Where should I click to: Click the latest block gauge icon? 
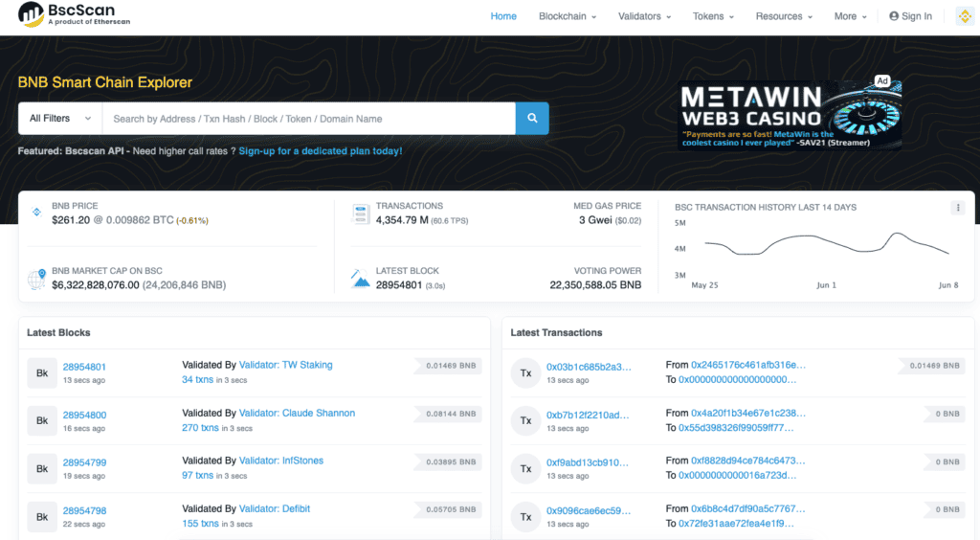click(x=361, y=279)
